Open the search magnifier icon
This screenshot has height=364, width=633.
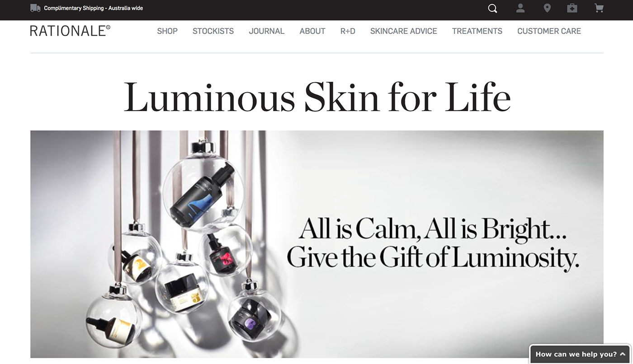coord(492,9)
